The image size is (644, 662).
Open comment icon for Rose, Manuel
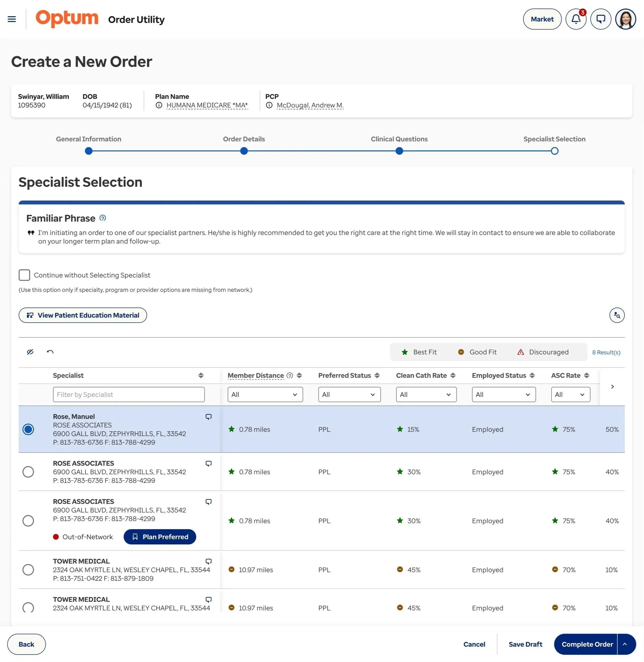click(209, 417)
